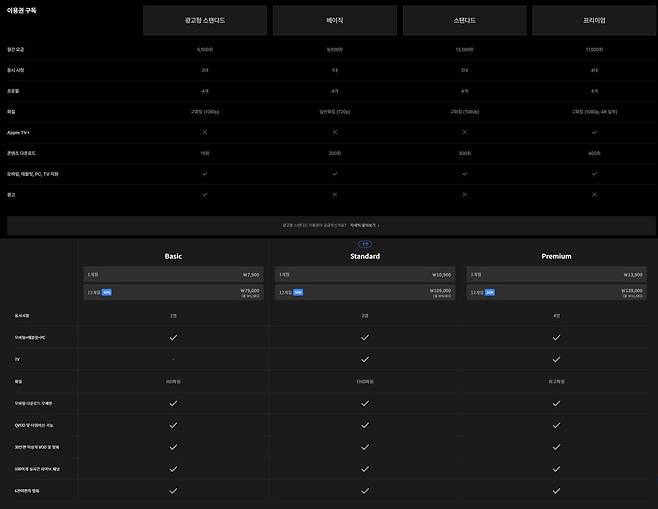Click the blue discount badge in Basic 12개월 row
Viewport: 658px width, 509px height.
107,292
